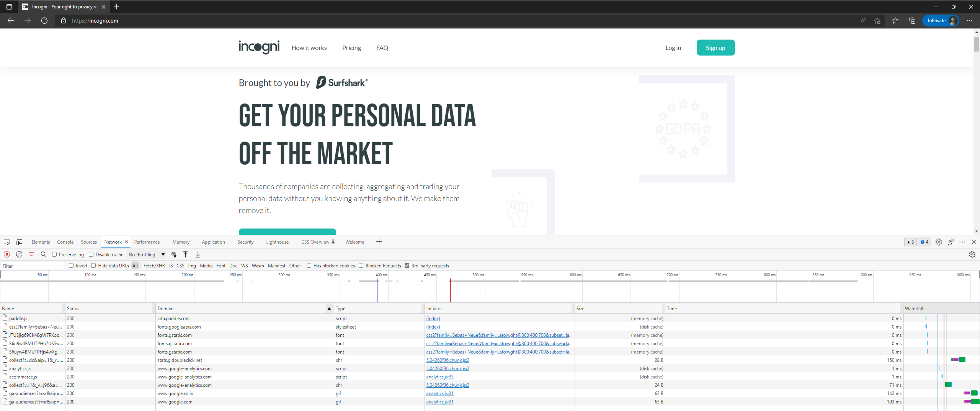Open network search magnifier icon

[44, 254]
